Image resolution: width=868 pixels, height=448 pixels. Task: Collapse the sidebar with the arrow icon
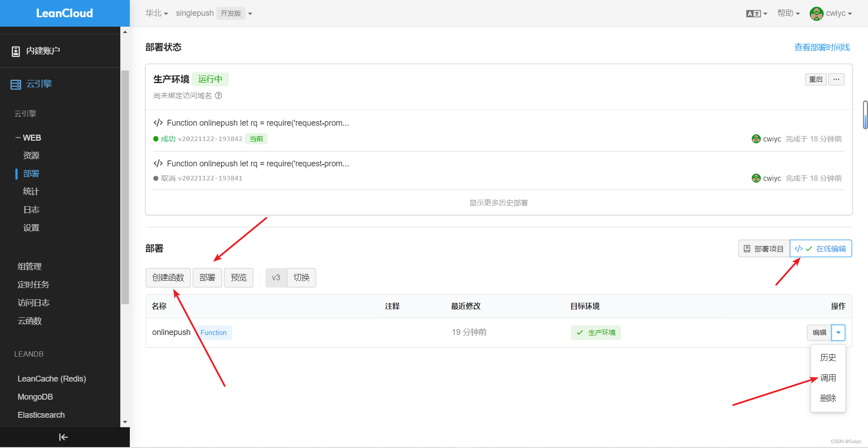[x=63, y=437]
